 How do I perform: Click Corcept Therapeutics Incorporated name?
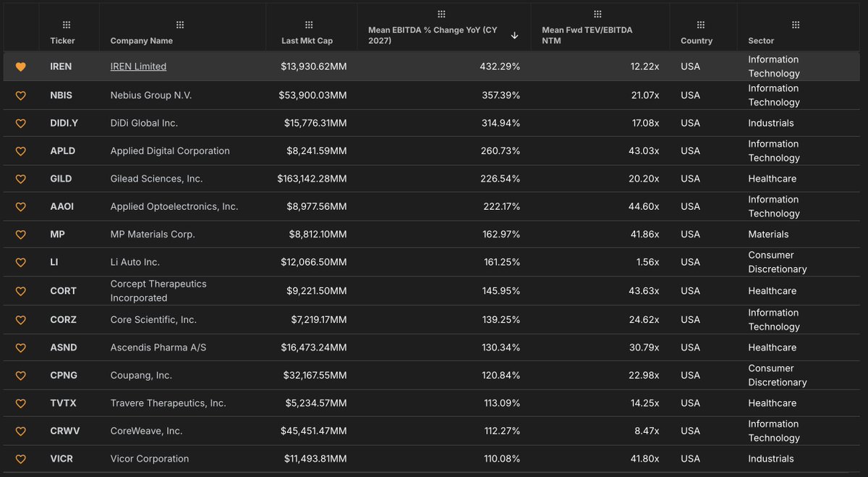click(x=158, y=291)
